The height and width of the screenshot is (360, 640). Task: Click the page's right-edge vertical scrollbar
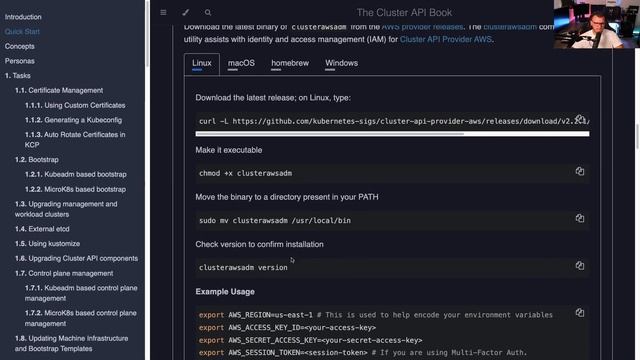pos(637,137)
